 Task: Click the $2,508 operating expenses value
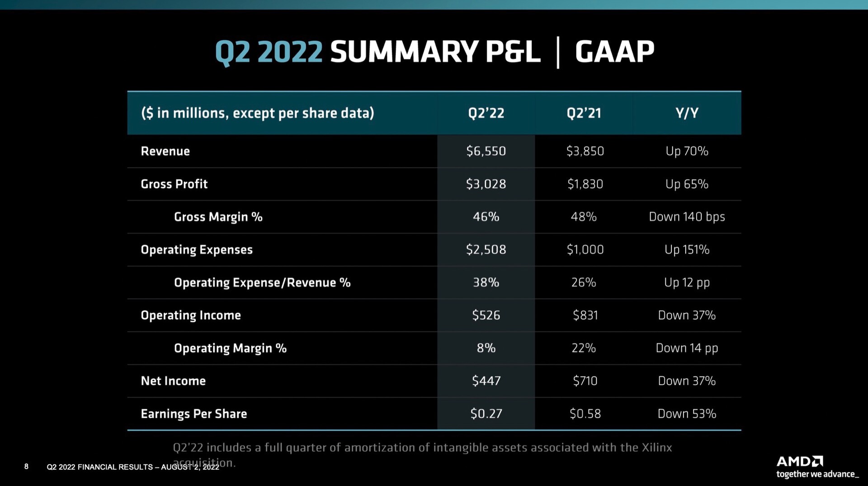[x=486, y=250]
